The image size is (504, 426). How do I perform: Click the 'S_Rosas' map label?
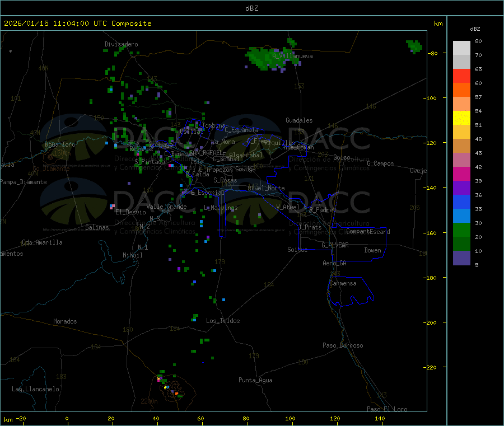point(225,181)
